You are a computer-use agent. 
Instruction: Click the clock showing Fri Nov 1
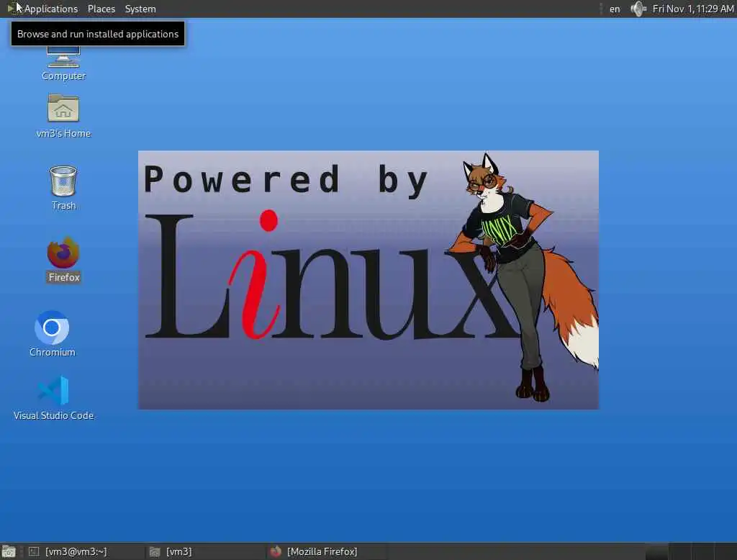(693, 9)
